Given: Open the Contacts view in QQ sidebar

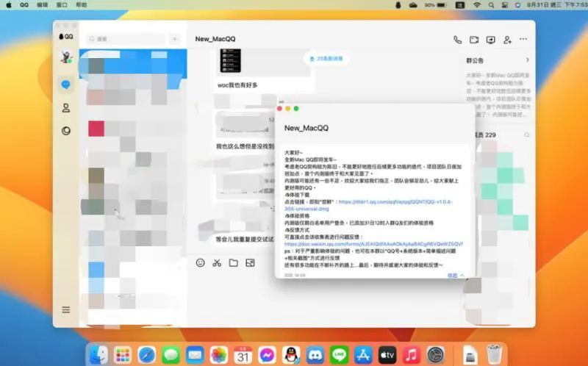Looking at the screenshot, I should coord(65,108).
